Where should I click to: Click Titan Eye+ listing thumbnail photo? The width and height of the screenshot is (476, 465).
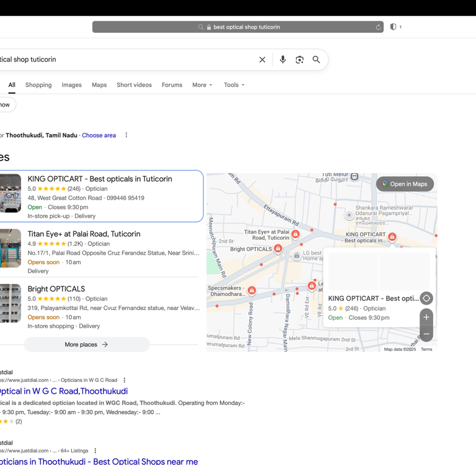(x=11, y=248)
